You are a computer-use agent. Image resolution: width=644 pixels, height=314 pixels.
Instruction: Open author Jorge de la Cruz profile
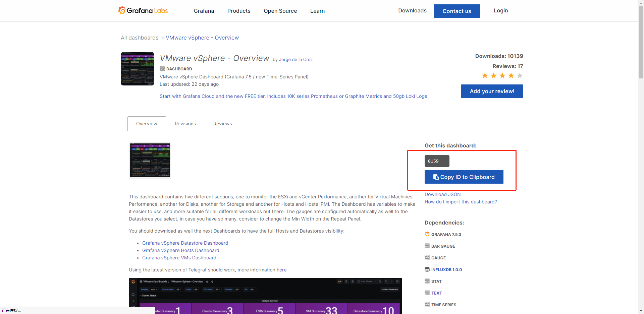tap(296, 59)
